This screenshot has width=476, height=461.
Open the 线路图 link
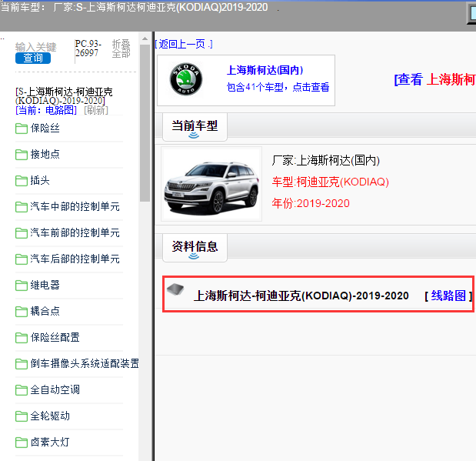pyautogui.click(x=448, y=296)
